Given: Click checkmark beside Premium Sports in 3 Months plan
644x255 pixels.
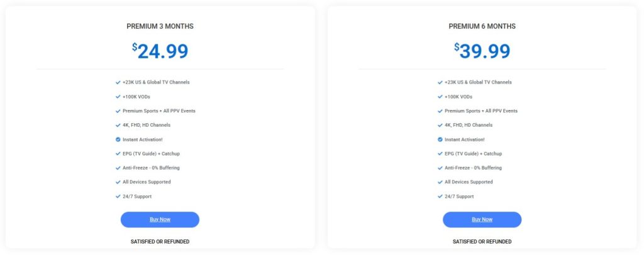Looking at the screenshot, I should pyautogui.click(x=118, y=111).
